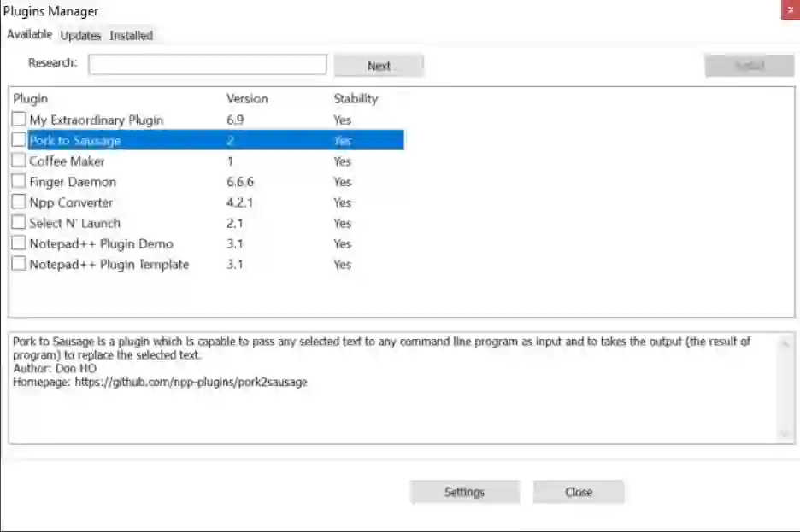Click the greyed-out Install button
Viewport: 800px width, 532px height.
point(749,66)
